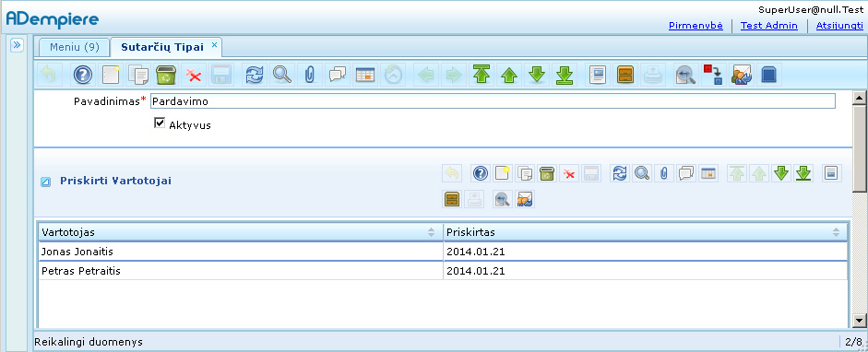
Task: Create new record in main toolbar
Action: tap(111, 75)
